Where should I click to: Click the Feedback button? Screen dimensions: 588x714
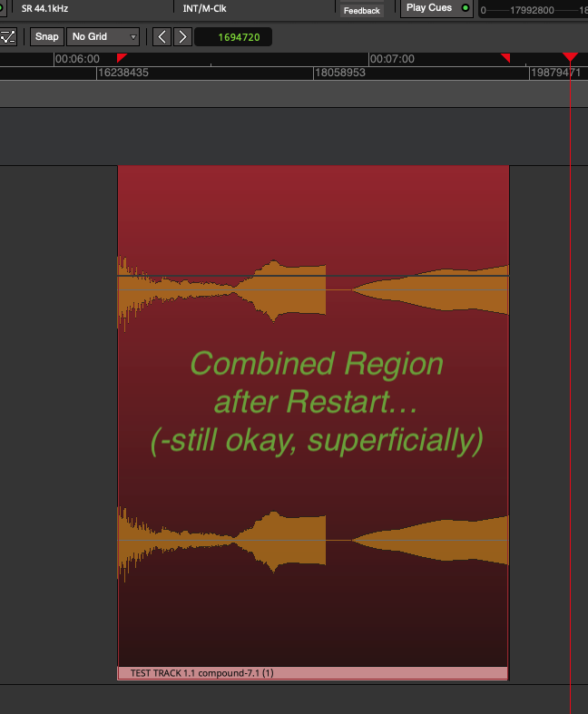[361, 11]
